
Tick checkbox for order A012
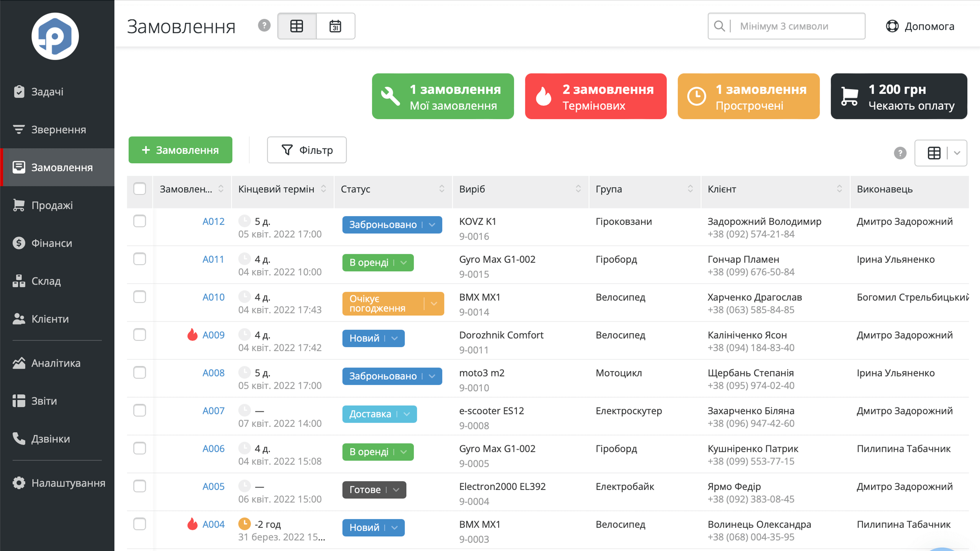(140, 221)
